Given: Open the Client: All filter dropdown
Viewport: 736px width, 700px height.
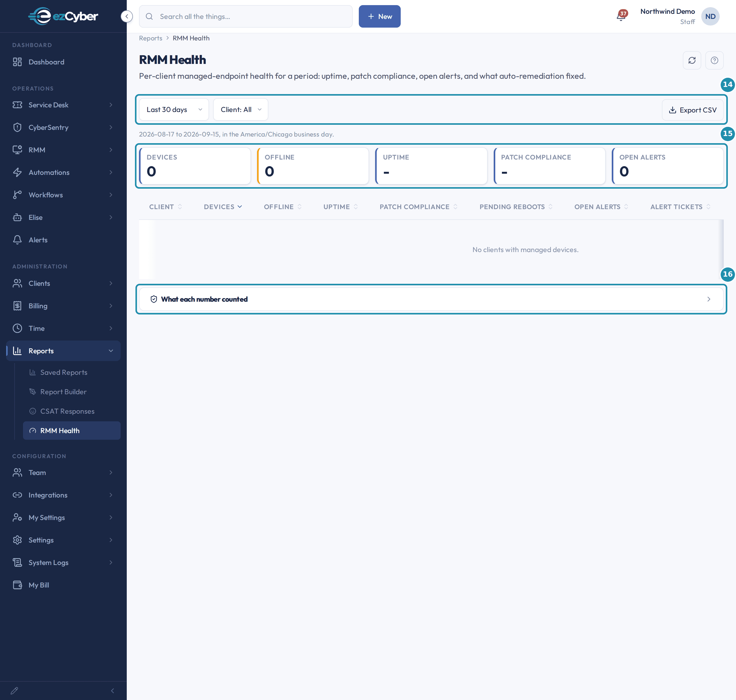Looking at the screenshot, I should click(x=241, y=110).
